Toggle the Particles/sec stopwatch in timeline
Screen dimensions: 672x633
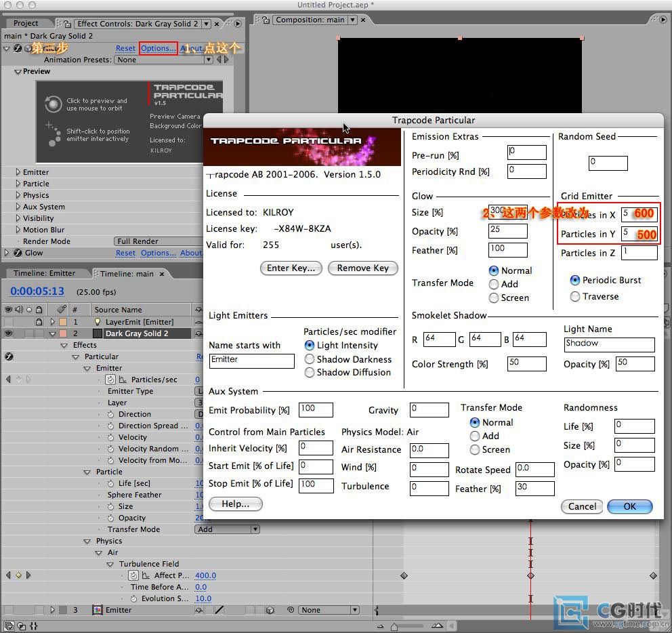(x=110, y=380)
